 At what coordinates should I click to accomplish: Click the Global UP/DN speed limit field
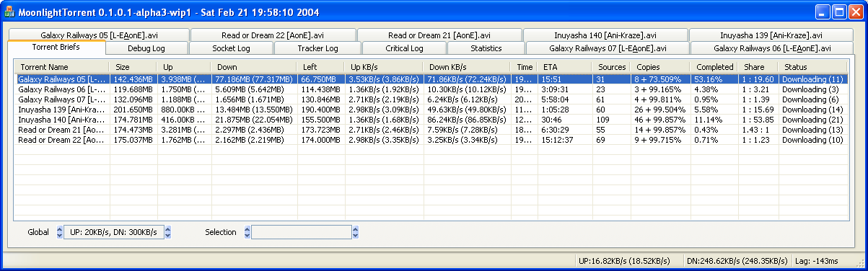click(x=114, y=232)
